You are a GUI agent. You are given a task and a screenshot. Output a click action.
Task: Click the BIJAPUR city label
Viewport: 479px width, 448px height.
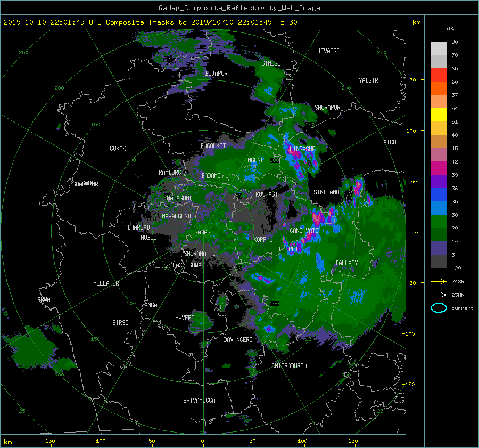coord(216,74)
